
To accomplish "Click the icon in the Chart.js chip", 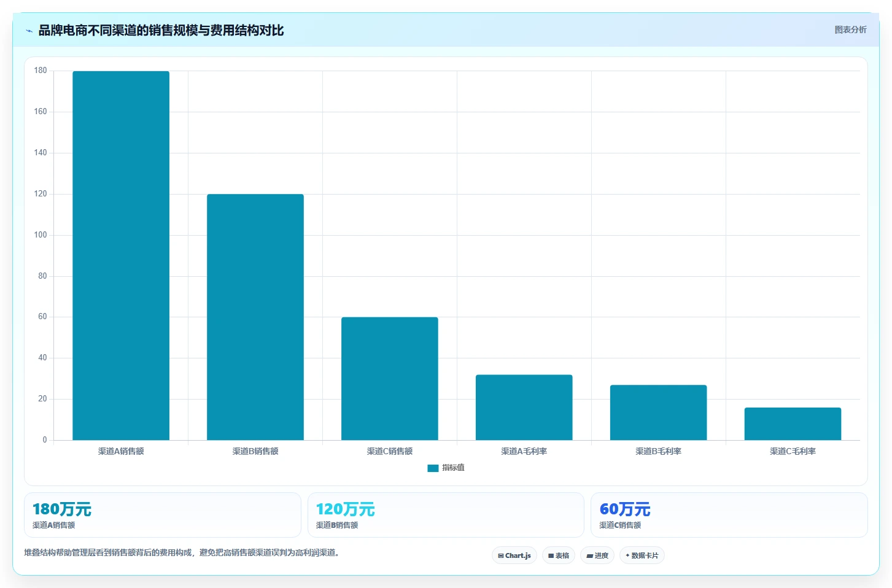I will tap(501, 555).
